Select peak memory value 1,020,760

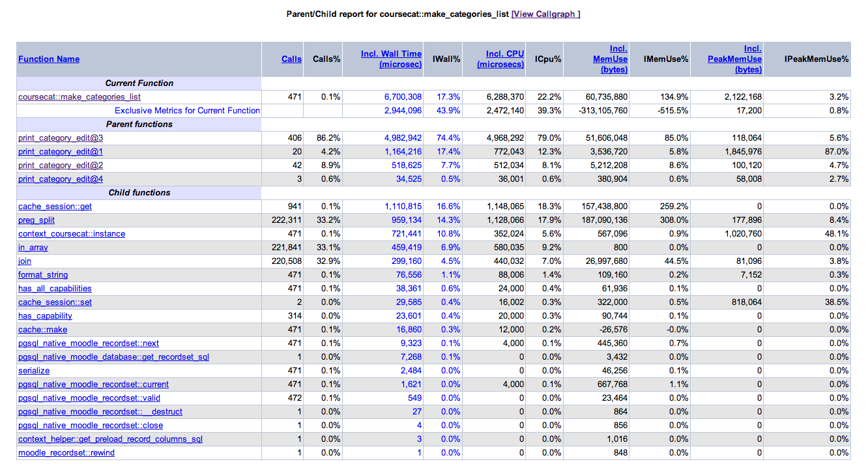point(743,233)
